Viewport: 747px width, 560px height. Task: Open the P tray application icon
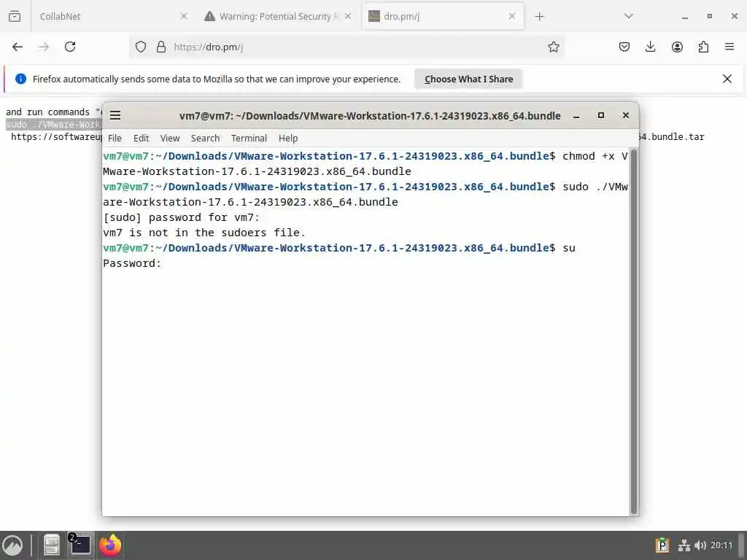(662, 545)
